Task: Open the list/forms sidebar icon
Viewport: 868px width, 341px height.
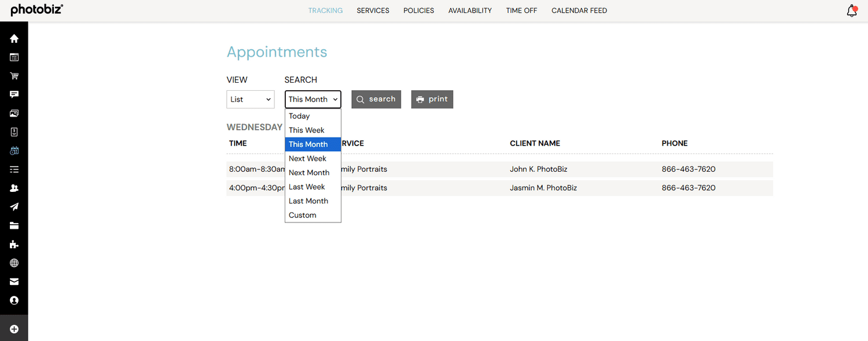Action: 14,169
